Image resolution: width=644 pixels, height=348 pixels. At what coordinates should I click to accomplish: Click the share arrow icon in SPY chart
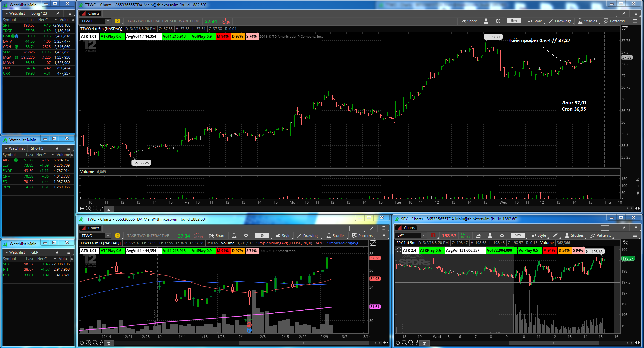pos(478,235)
